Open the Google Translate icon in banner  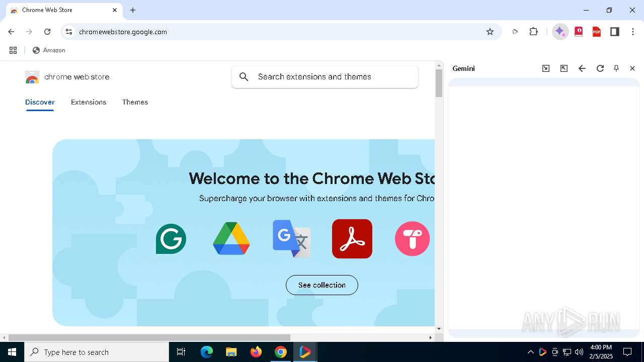click(x=292, y=239)
